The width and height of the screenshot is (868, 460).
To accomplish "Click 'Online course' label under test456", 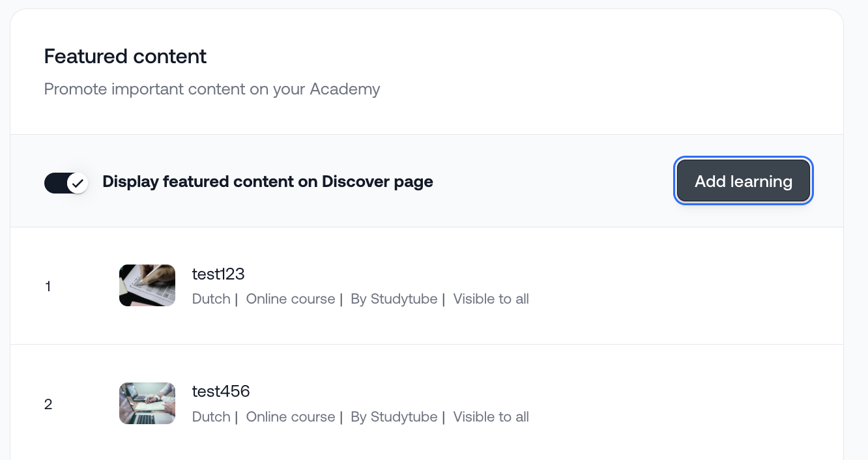I will click(x=291, y=417).
